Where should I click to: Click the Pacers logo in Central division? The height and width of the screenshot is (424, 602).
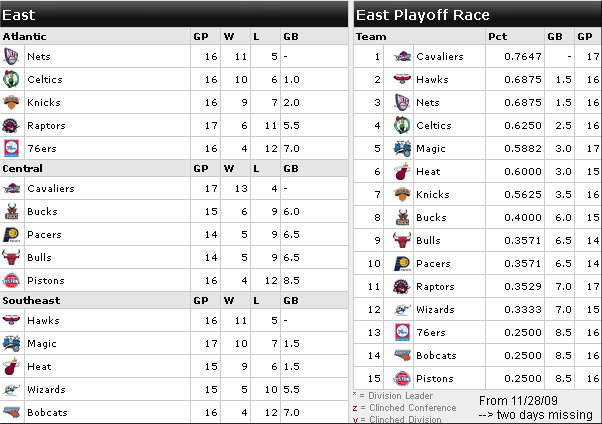click(11, 235)
